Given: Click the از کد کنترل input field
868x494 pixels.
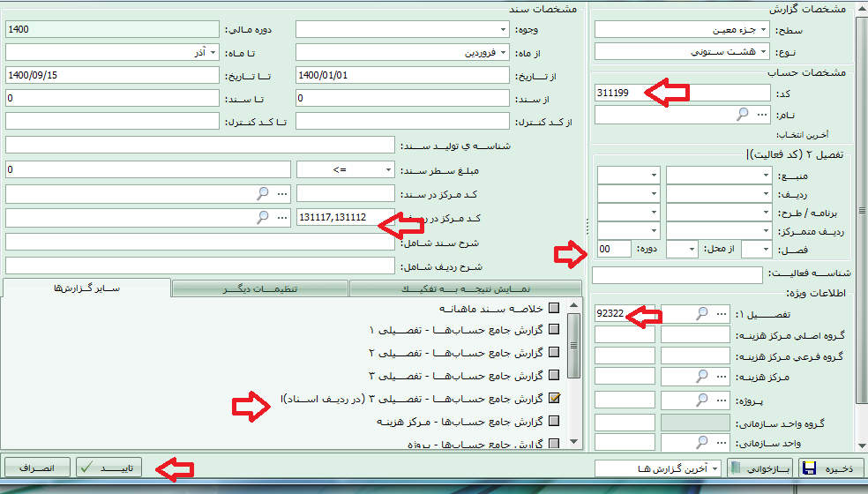Looking at the screenshot, I should tap(402, 121).
